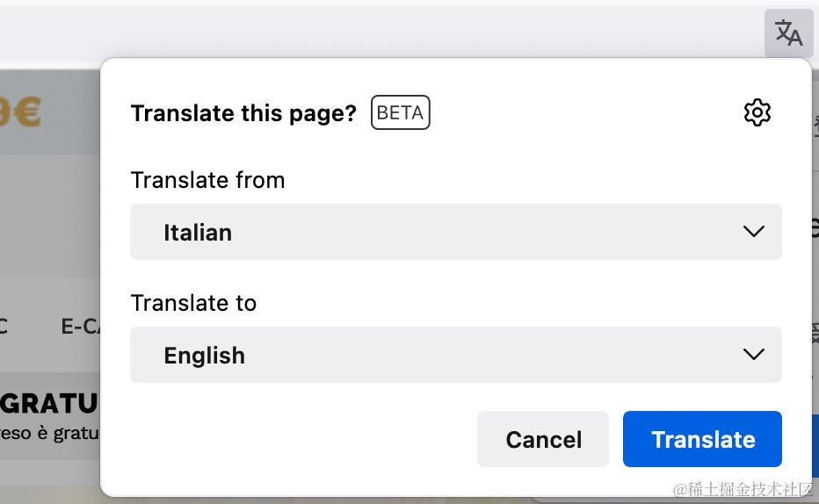Select the English target language text
The width and height of the screenshot is (819, 504).
pyautogui.click(x=204, y=356)
